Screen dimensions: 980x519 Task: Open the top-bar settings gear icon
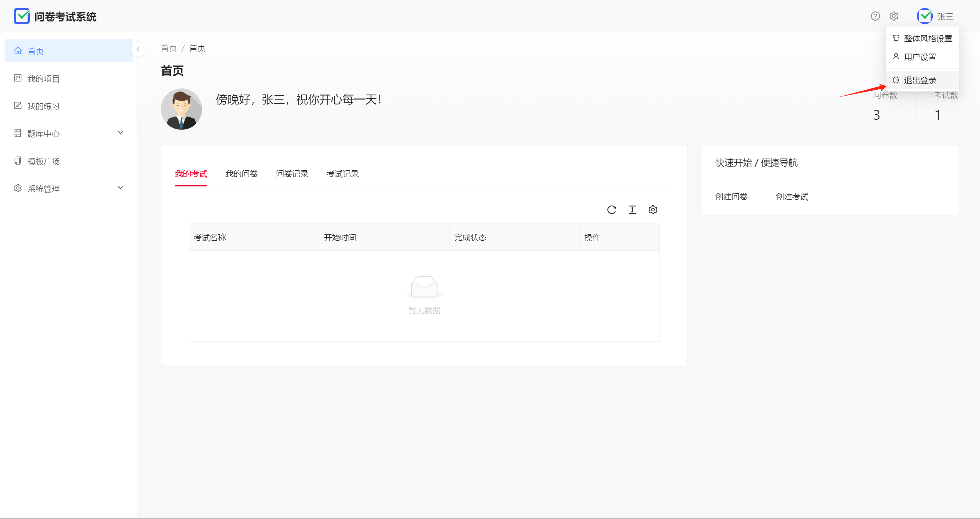pos(894,16)
